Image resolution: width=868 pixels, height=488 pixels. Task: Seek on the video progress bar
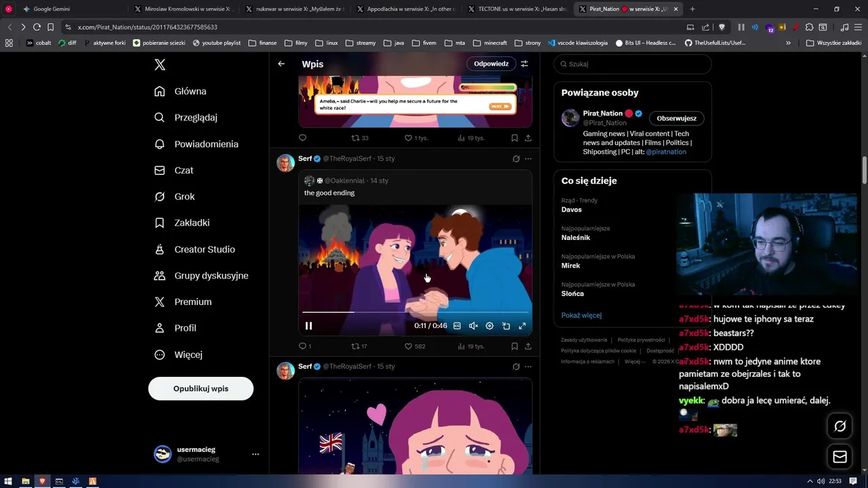[415, 312]
